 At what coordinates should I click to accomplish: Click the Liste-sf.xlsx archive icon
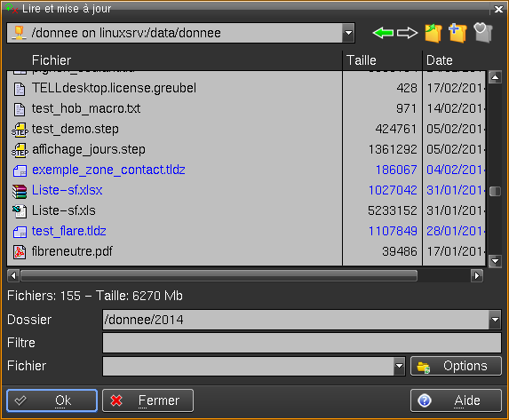(20, 191)
